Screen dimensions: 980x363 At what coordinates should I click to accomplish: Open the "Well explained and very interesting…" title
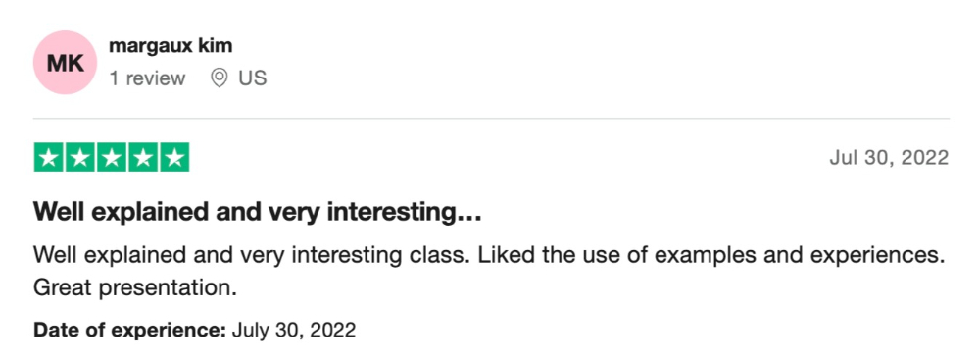[x=258, y=214]
